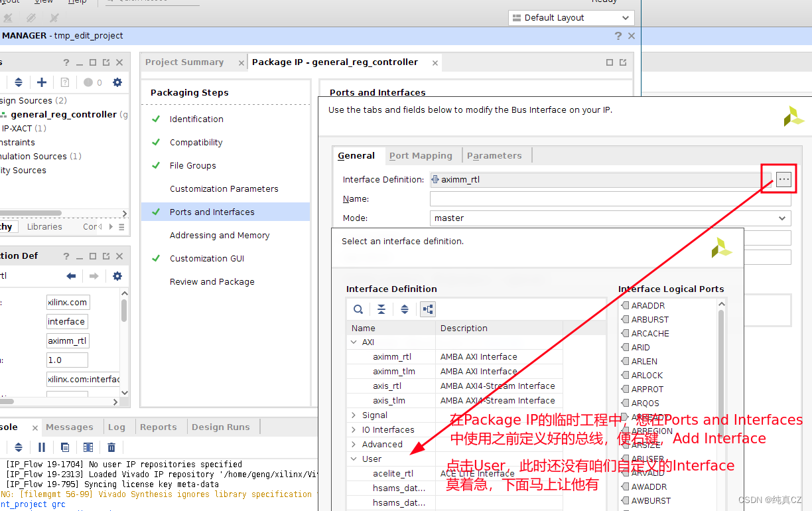
Task: Click the xilinx.com vendor field
Action: (68, 303)
